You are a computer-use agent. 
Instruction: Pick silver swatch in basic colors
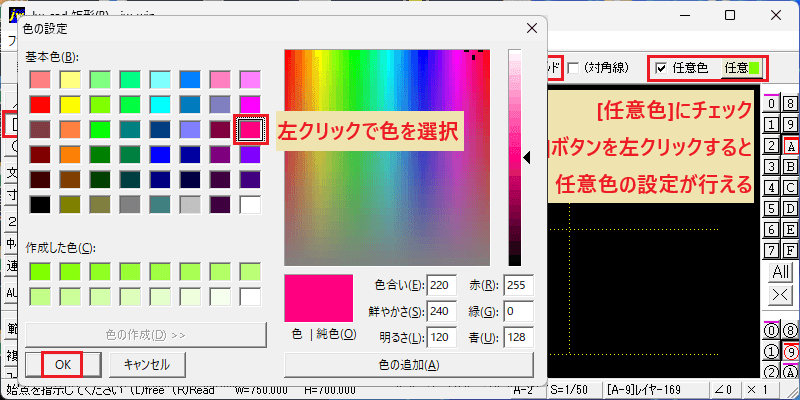pyautogui.click(x=190, y=205)
